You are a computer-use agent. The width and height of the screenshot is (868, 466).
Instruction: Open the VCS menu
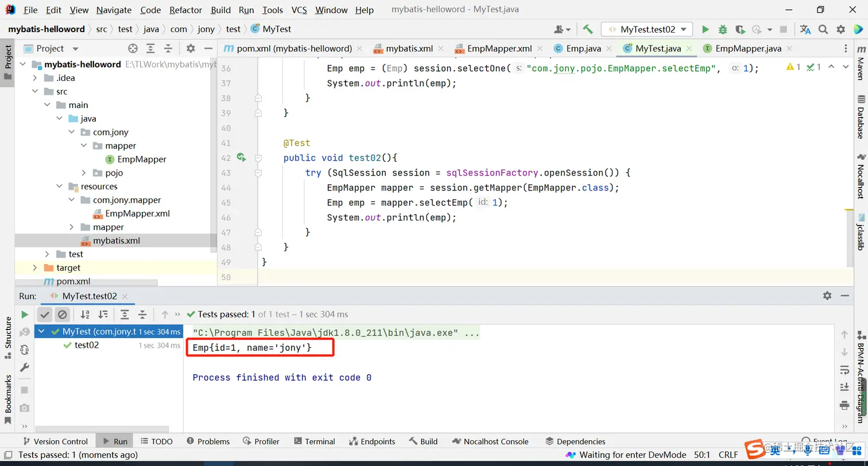point(299,10)
